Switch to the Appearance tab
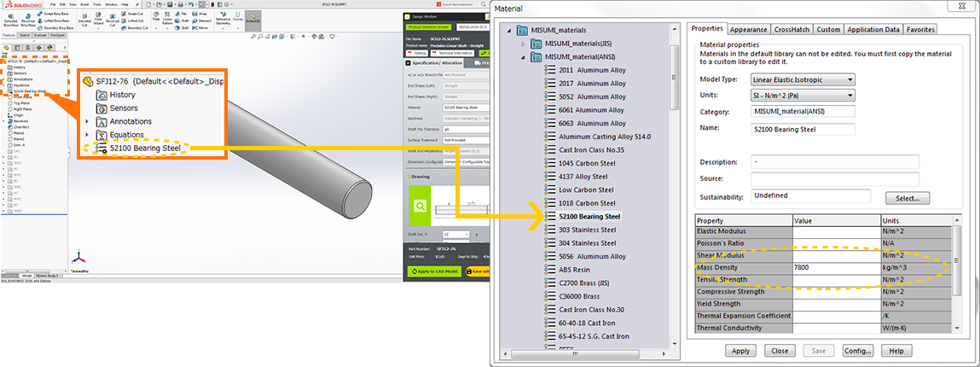 point(748,29)
